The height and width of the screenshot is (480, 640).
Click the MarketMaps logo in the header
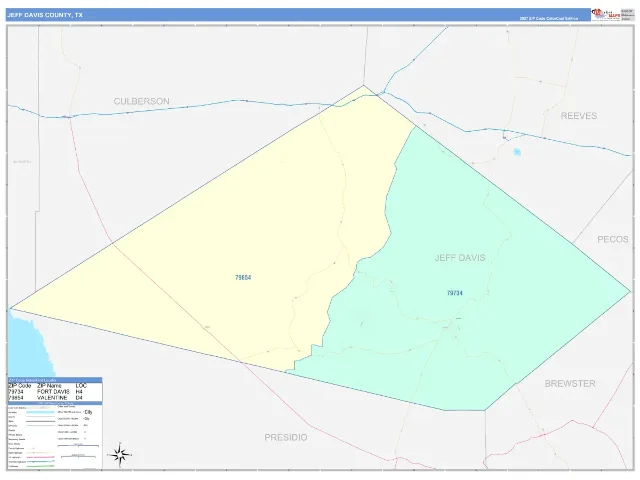point(605,15)
